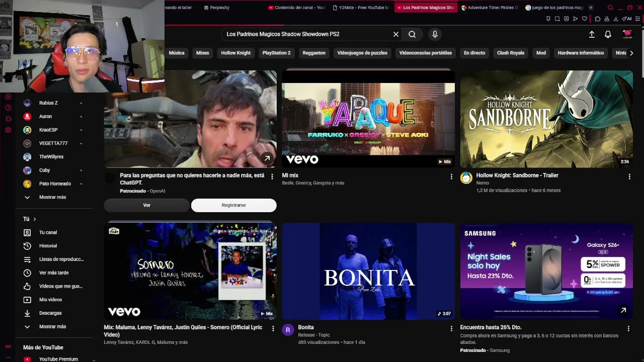Select the Clash Royale chip
644x362 pixels.
tap(511, 53)
